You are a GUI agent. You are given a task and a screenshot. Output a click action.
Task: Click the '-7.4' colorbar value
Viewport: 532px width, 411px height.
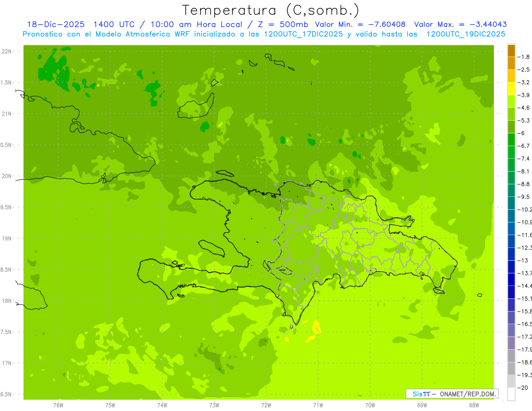(524, 159)
